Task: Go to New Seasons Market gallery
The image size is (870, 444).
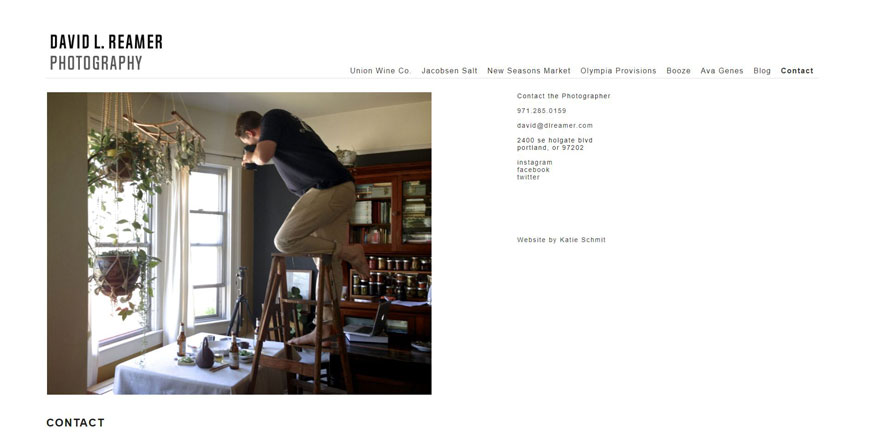Action: (528, 71)
